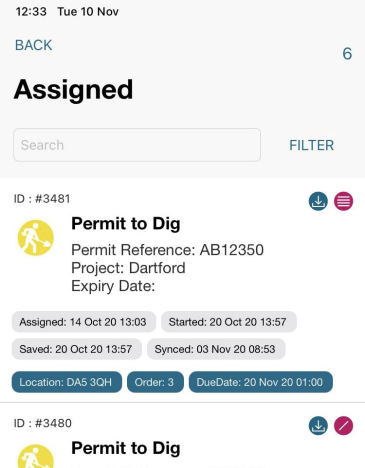Image resolution: width=365 pixels, height=468 pixels.
Task: Select the Location: DA5 3QH tag
Action: click(x=67, y=382)
